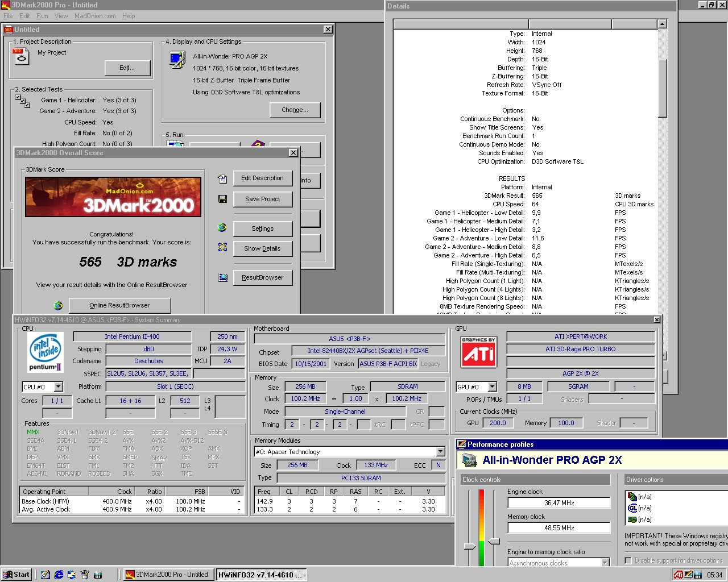The image size is (728, 582).
Task: Click the Intel Inside Pentium II logo
Action: (x=45, y=352)
